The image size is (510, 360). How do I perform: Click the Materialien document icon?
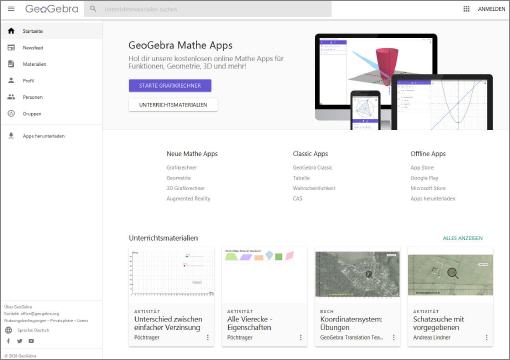click(11, 64)
